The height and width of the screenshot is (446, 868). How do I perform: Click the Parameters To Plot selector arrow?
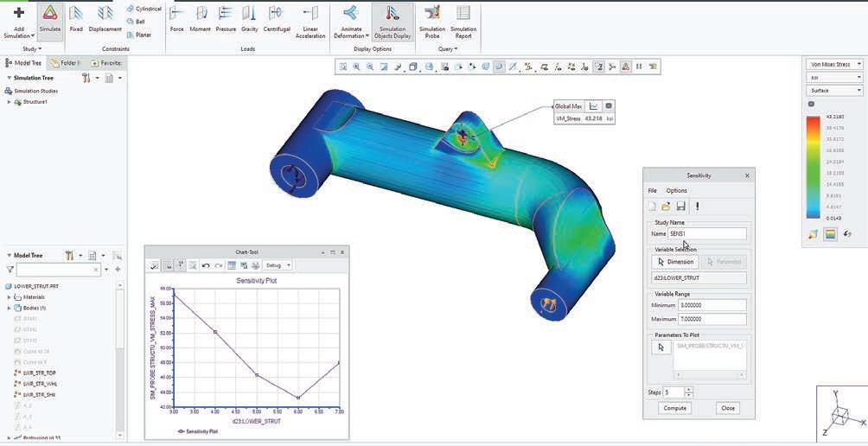coord(661,347)
